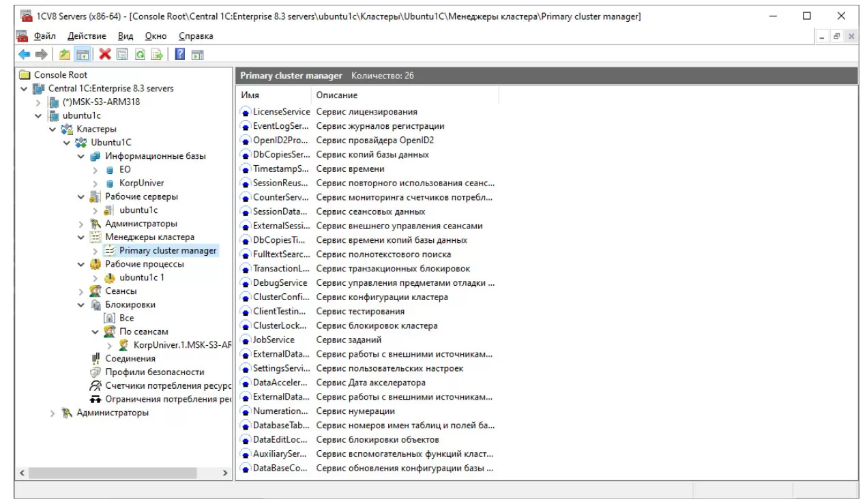Select the Сервис времени row
Image resolution: width=867 pixels, height=504 pixels.
click(x=368, y=169)
